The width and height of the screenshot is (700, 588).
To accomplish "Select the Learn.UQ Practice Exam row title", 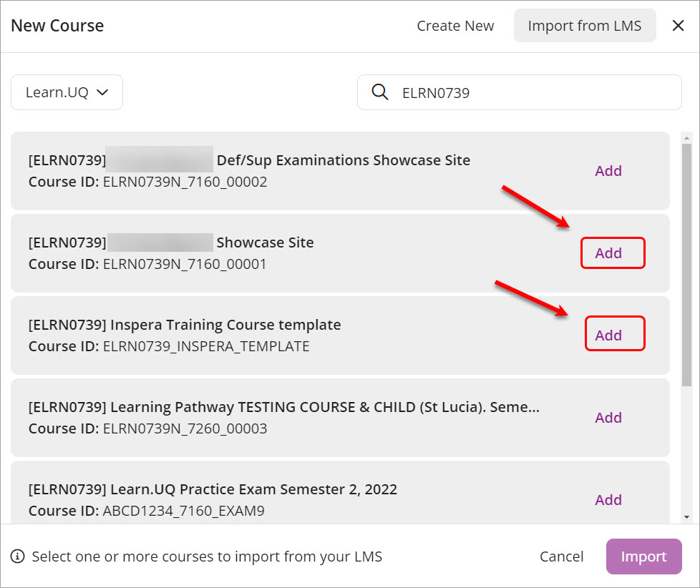I will point(213,489).
